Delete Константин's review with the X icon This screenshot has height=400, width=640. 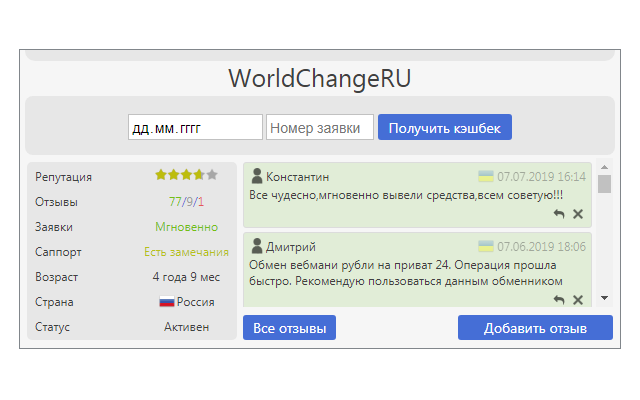pyautogui.click(x=578, y=214)
